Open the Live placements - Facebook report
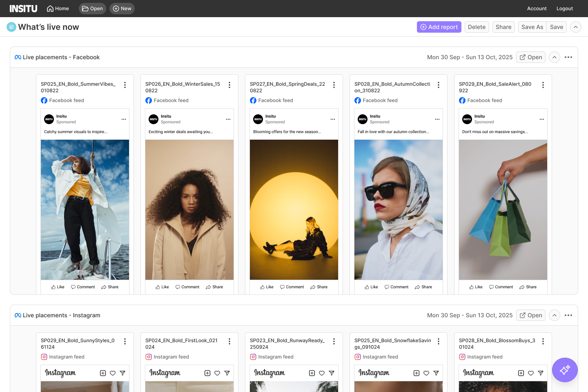 point(531,57)
